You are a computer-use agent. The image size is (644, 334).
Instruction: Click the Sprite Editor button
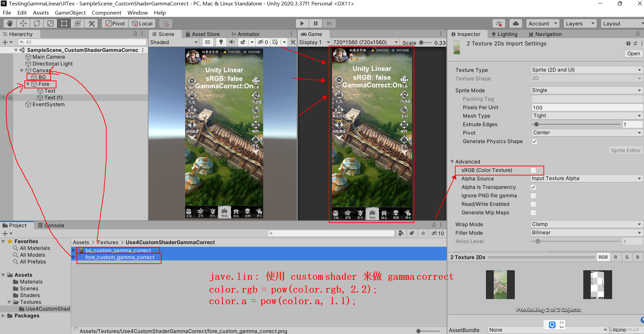pyautogui.click(x=625, y=150)
